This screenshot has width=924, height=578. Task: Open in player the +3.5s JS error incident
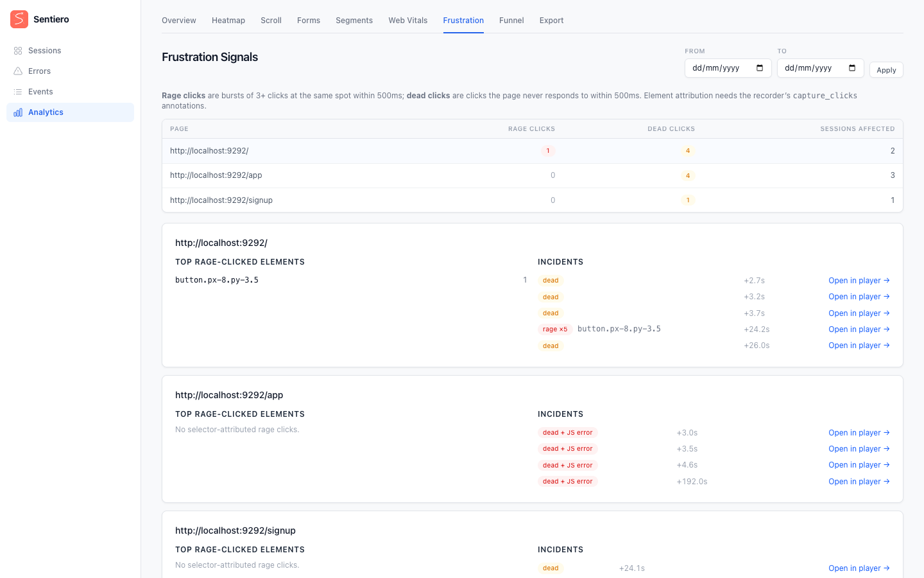point(859,449)
